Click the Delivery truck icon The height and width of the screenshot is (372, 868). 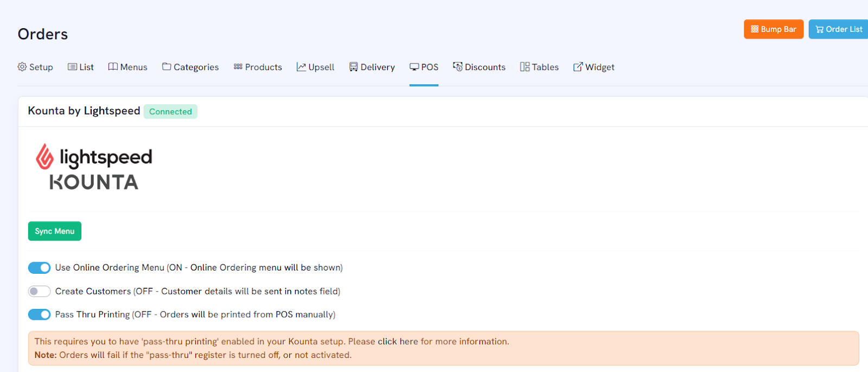[x=354, y=67]
